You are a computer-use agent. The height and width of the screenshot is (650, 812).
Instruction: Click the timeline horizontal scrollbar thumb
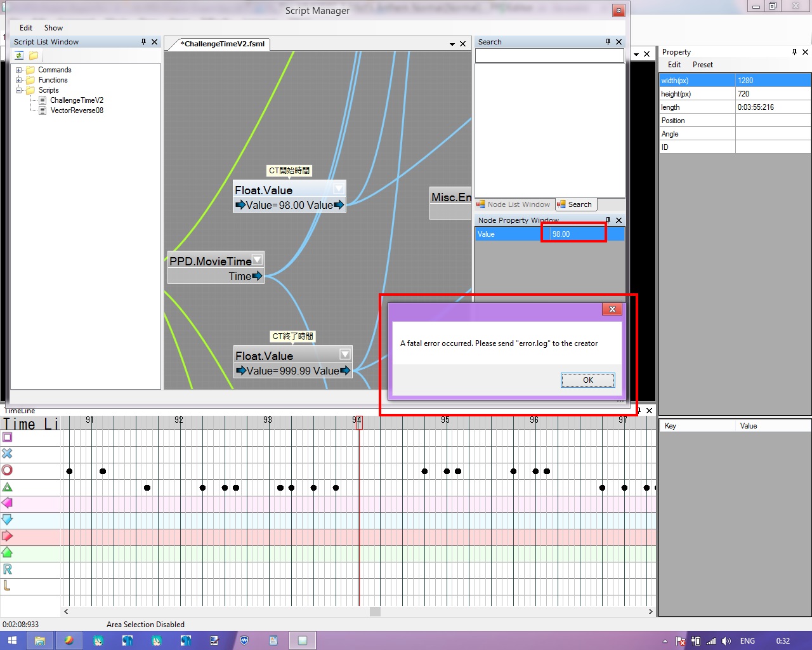click(375, 612)
